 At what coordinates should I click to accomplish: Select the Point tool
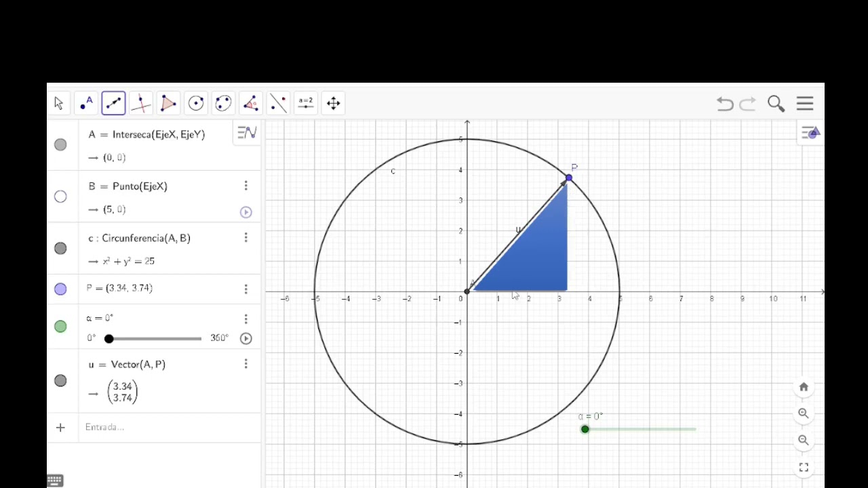tap(86, 103)
